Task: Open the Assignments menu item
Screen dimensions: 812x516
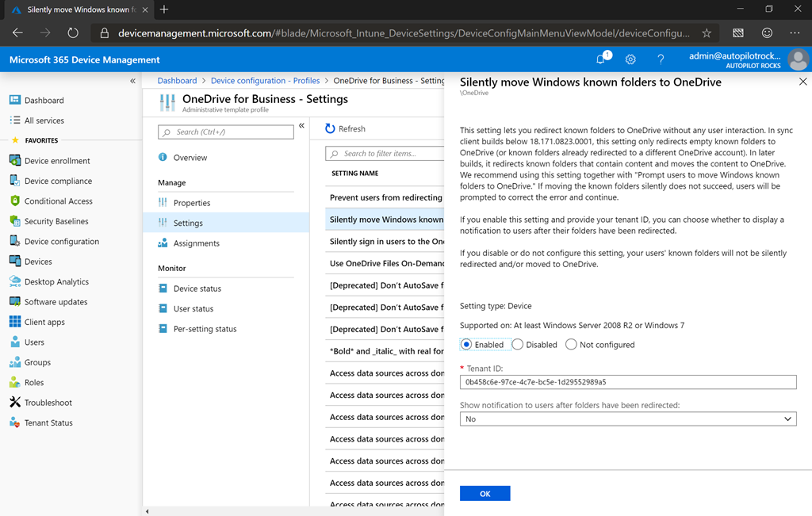Action: click(x=196, y=243)
